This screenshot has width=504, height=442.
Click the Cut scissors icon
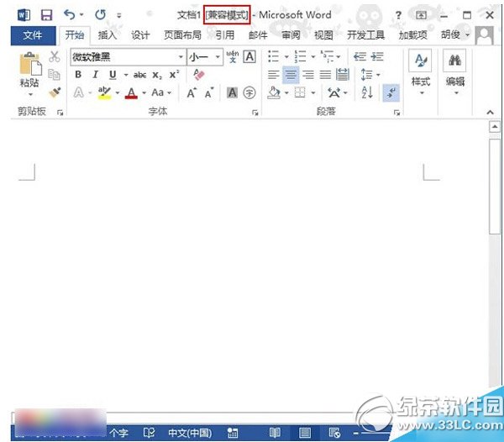click(55, 56)
